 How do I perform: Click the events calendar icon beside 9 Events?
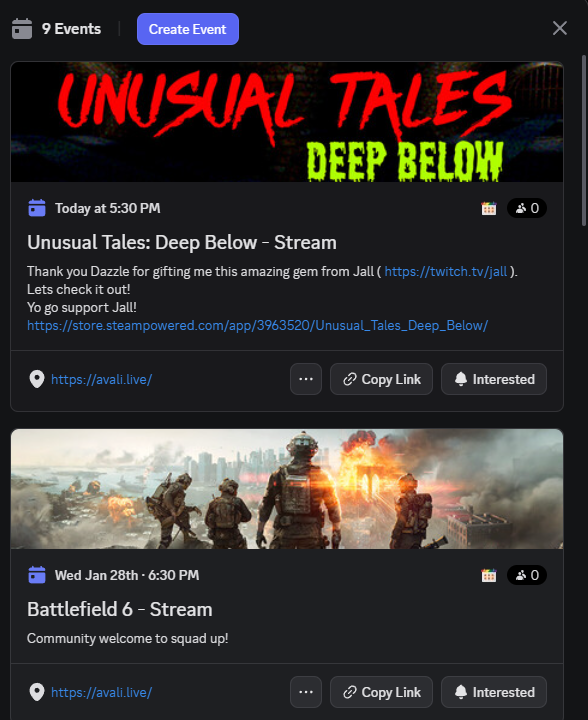(x=22, y=29)
